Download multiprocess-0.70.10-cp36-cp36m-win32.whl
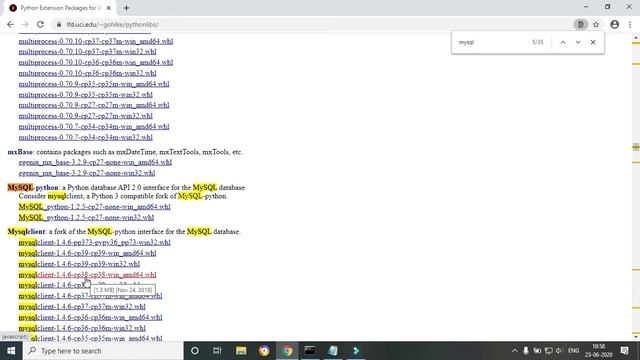The height and width of the screenshot is (360, 640). pos(87,73)
